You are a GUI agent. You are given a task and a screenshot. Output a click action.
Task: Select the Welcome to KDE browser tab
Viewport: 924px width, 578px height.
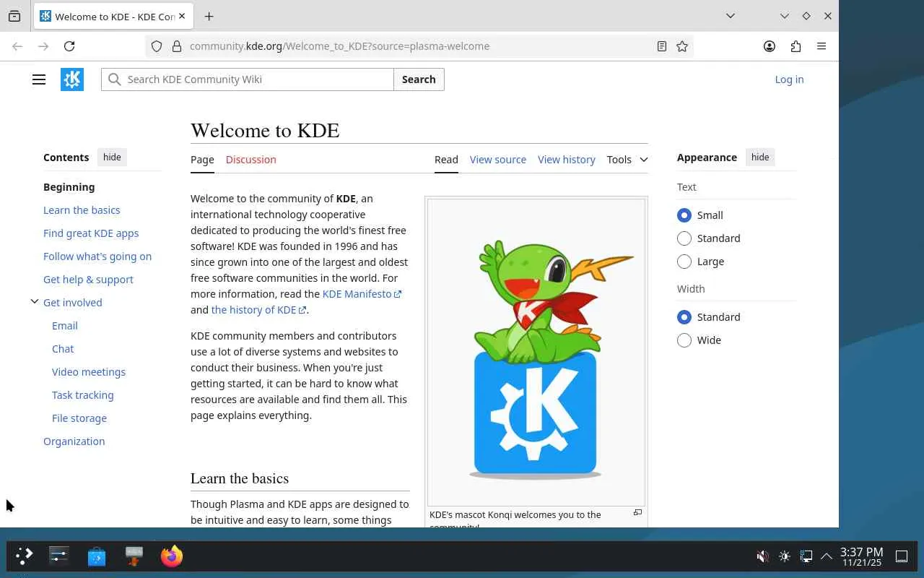pyautogui.click(x=113, y=16)
